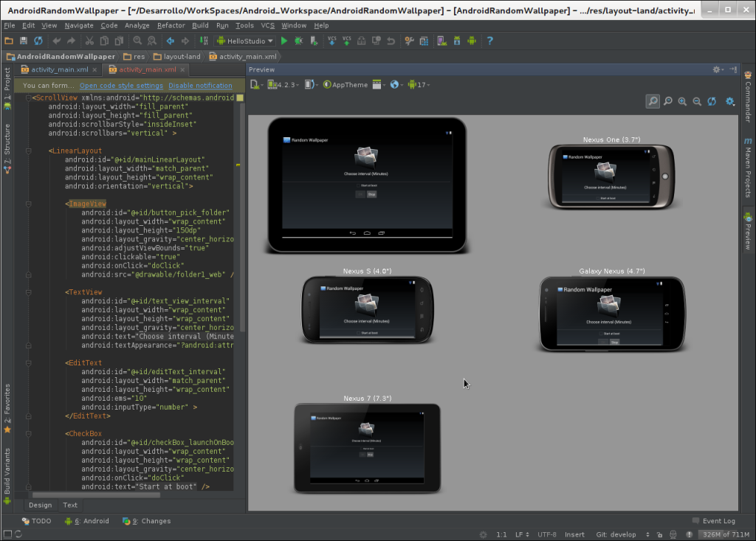This screenshot has height=541, width=756.
Task: Open the orientation dropdown in Preview
Action: pos(311,85)
